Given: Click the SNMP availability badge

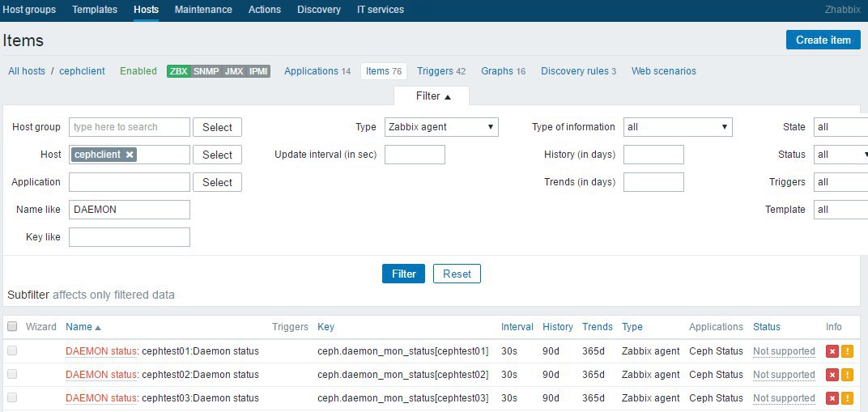Looking at the screenshot, I should [x=206, y=71].
